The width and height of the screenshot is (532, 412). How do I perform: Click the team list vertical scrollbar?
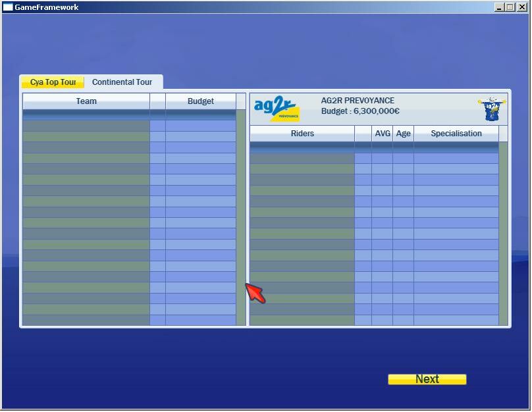(241, 217)
